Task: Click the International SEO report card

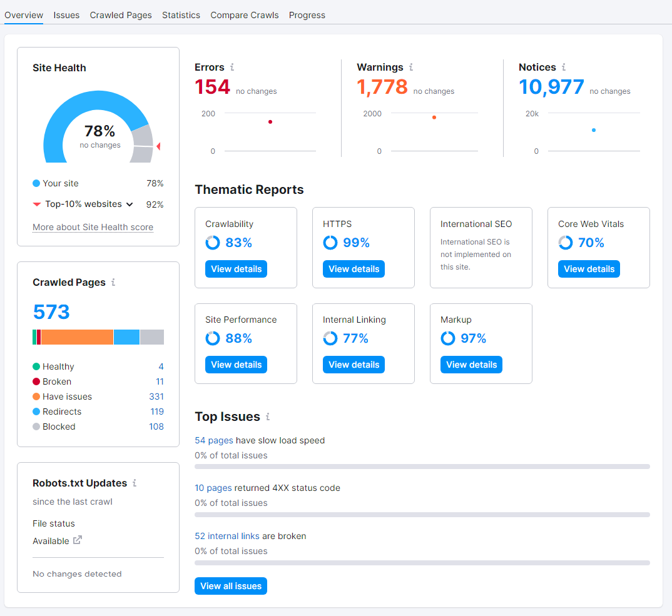Action: (481, 248)
